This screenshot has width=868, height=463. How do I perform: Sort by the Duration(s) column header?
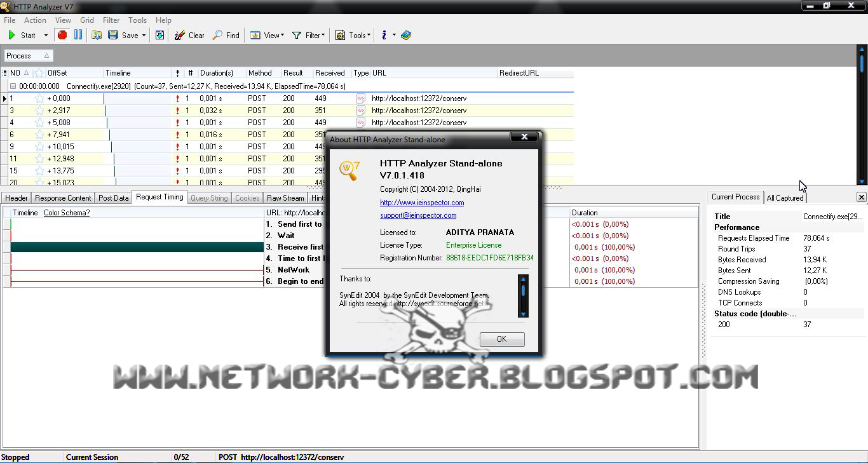(222, 73)
